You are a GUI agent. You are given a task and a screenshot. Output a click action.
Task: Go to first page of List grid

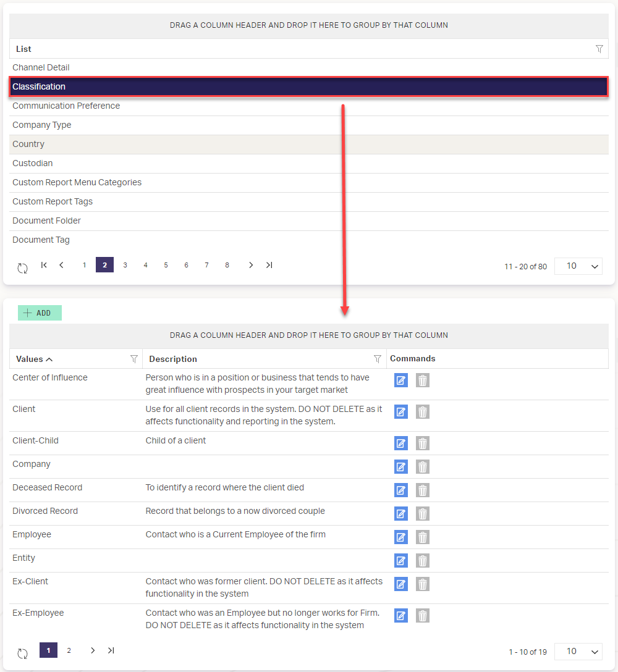pyautogui.click(x=44, y=265)
